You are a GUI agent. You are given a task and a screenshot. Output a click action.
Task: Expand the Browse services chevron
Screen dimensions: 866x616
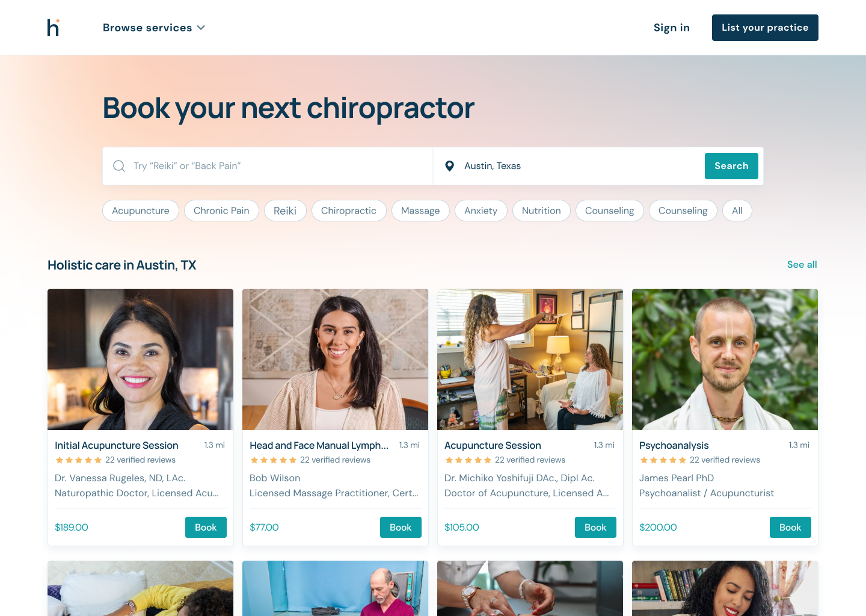(201, 28)
